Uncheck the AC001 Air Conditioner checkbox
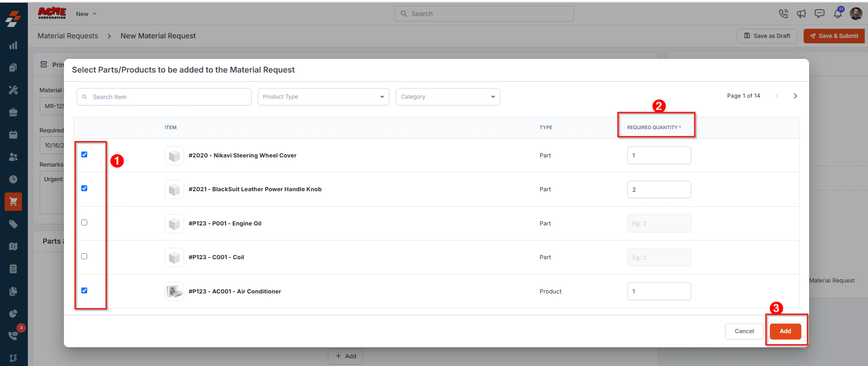The image size is (868, 366). (84, 290)
